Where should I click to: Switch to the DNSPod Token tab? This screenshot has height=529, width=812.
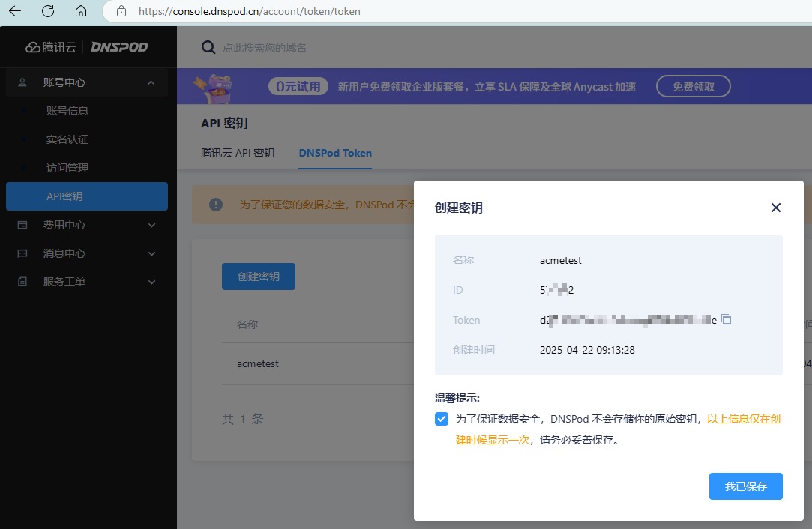click(336, 153)
